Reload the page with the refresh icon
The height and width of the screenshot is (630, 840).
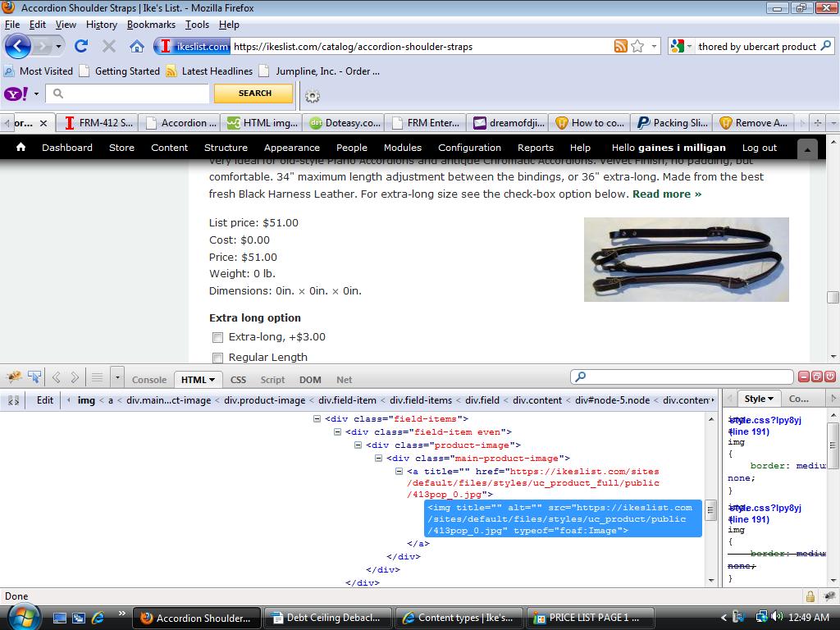coord(80,47)
